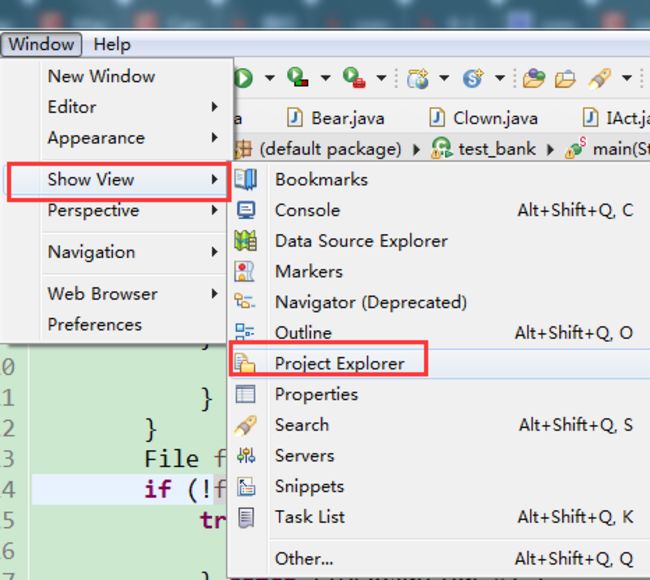Open the Run button dropdown arrow
Viewport: 650px width, 580px height.
click(269, 78)
